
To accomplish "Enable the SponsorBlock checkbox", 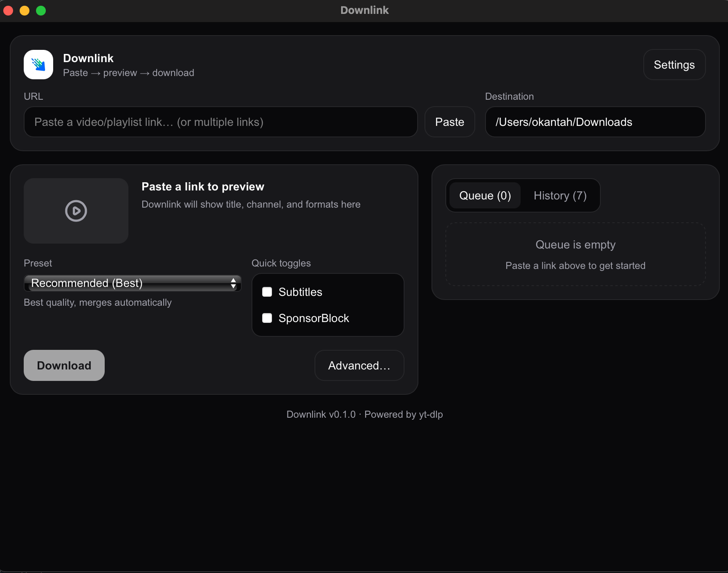I will pos(267,318).
